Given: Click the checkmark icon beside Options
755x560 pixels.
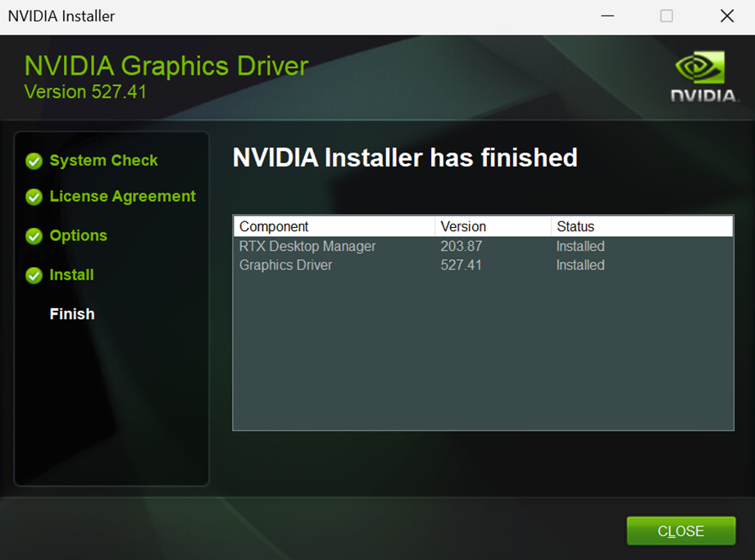Looking at the screenshot, I should pyautogui.click(x=34, y=236).
